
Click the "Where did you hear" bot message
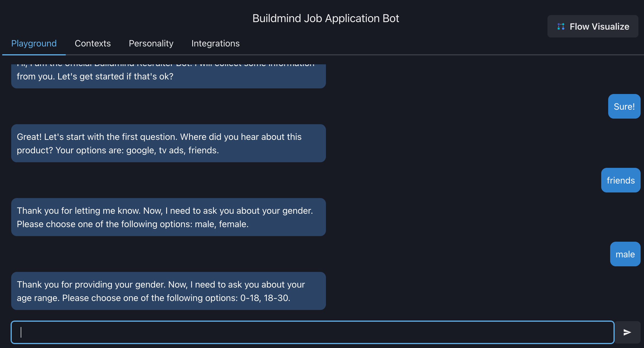(168, 143)
